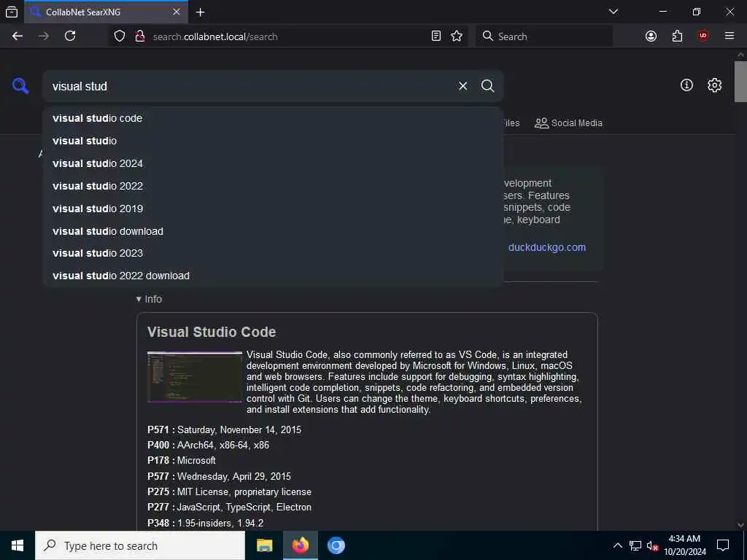
Task: Choose suggestion 'visual studio code'
Action: [273, 118]
